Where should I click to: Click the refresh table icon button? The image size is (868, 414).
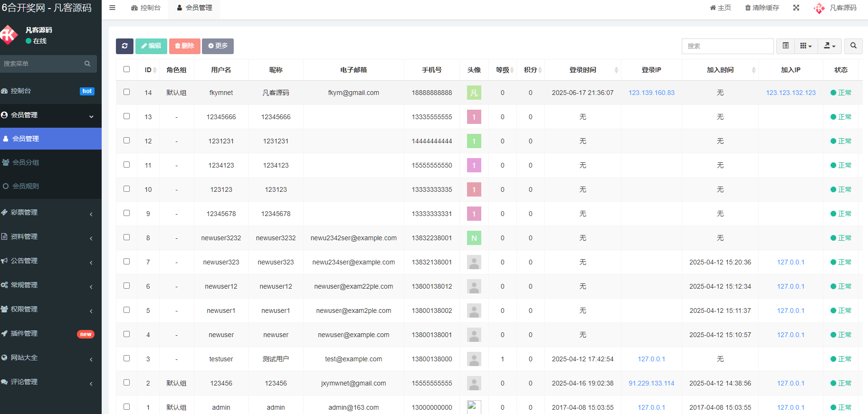point(124,46)
